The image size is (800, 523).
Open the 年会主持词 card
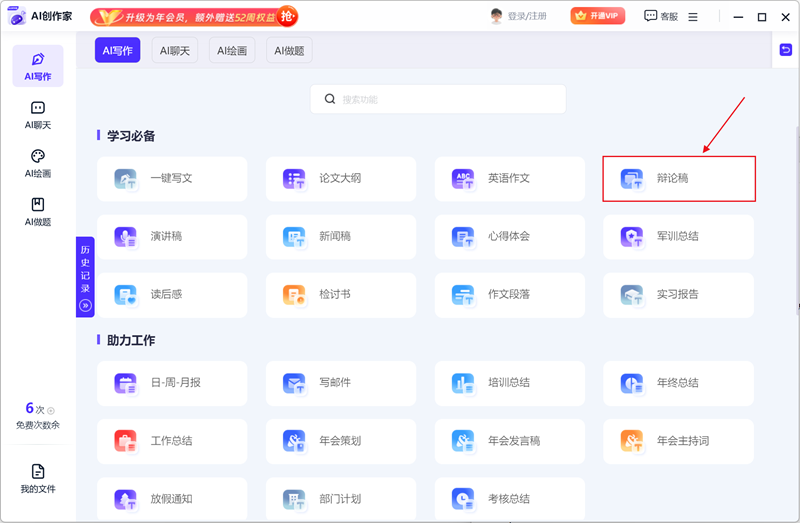pyautogui.click(x=679, y=441)
